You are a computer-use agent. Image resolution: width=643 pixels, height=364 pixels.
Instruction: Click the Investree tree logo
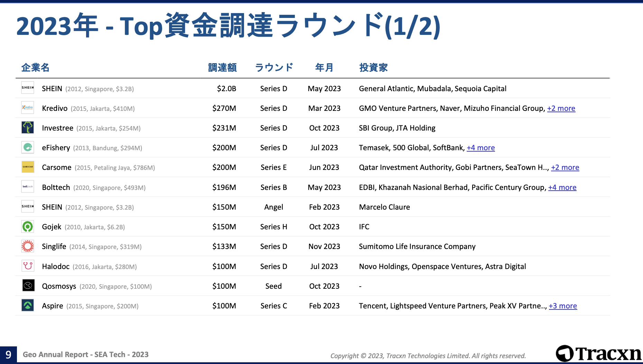(x=28, y=127)
